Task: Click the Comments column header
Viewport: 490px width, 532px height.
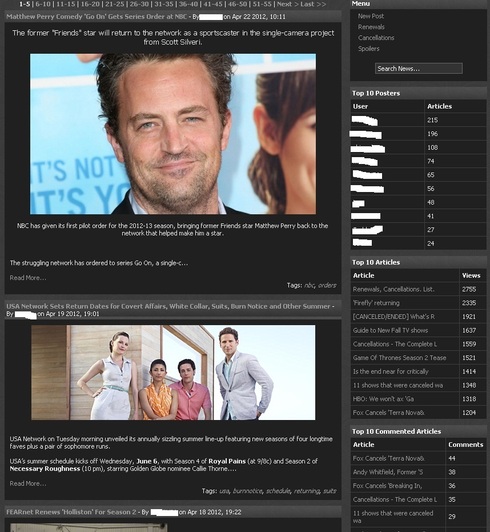Action: (x=466, y=444)
